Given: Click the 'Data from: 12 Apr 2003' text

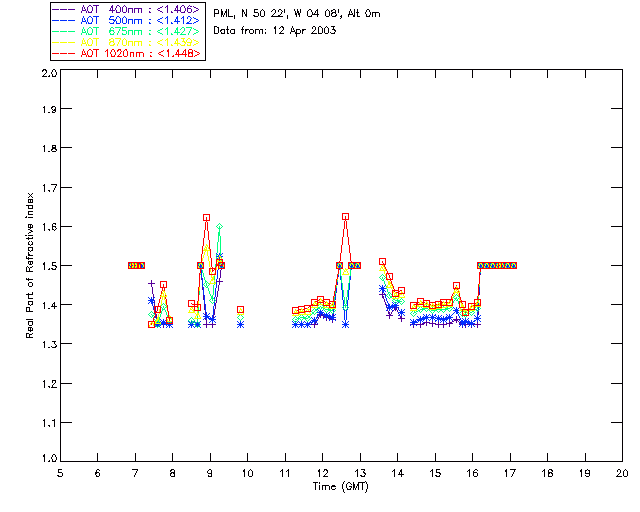Looking at the screenshot, I should (275, 31).
